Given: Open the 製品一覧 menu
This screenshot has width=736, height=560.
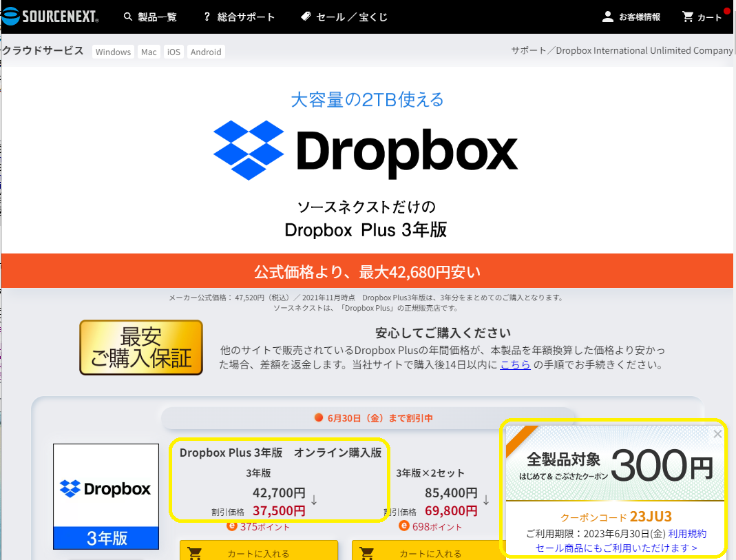Looking at the screenshot, I should point(157,17).
